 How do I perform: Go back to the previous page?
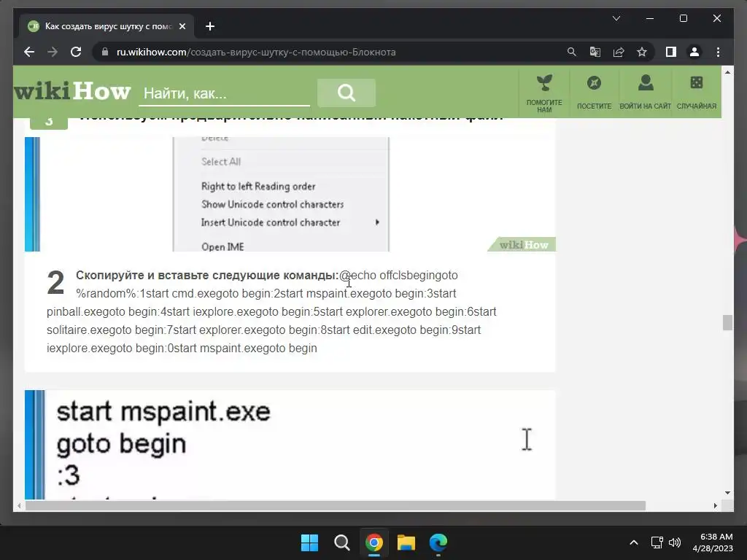(x=29, y=52)
